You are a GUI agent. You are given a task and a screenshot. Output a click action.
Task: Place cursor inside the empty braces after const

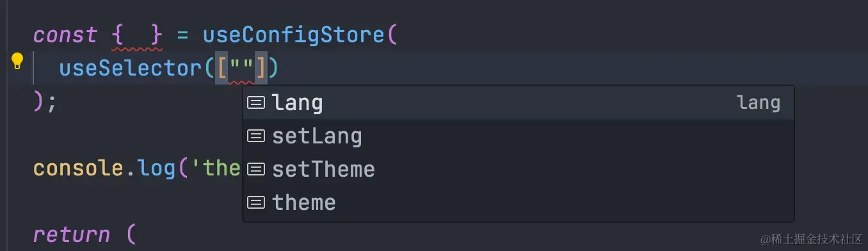[136, 35]
